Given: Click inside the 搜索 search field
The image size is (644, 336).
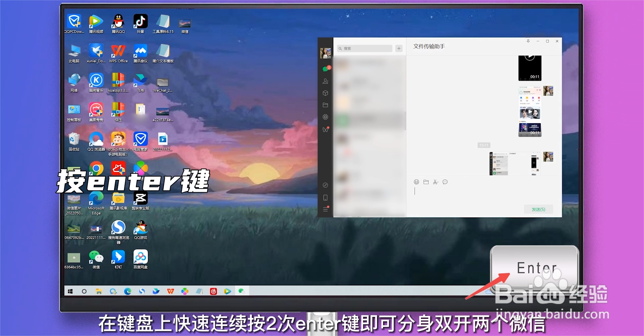Looking at the screenshot, I should click(364, 49).
